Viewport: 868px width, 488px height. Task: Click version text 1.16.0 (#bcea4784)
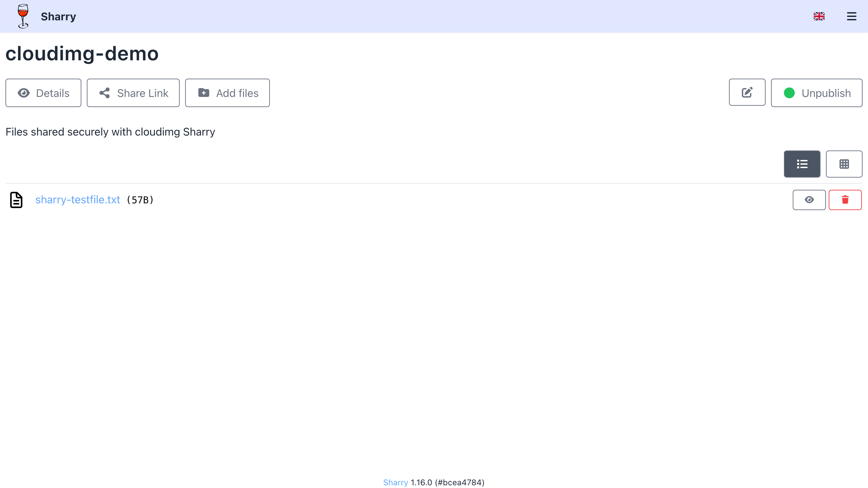tap(448, 482)
